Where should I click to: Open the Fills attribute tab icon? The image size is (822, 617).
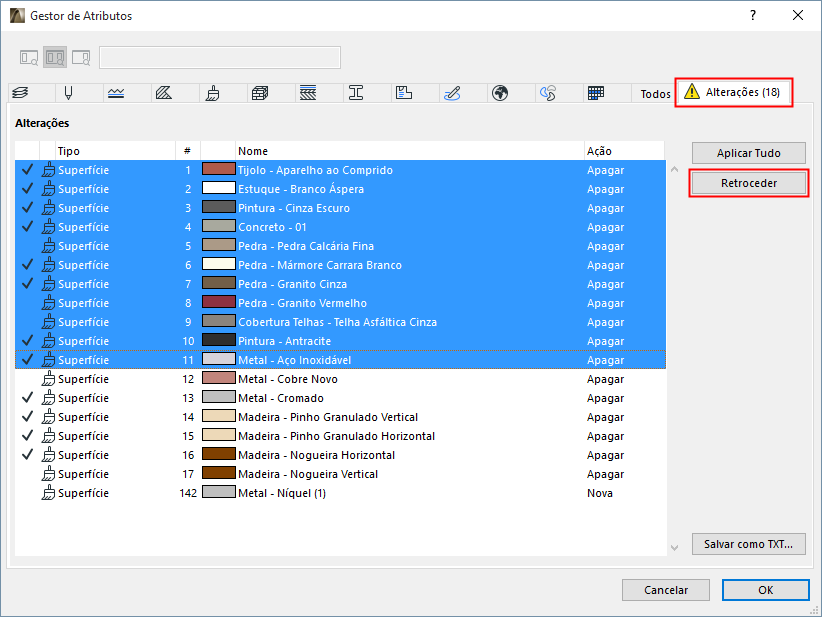pos(164,93)
